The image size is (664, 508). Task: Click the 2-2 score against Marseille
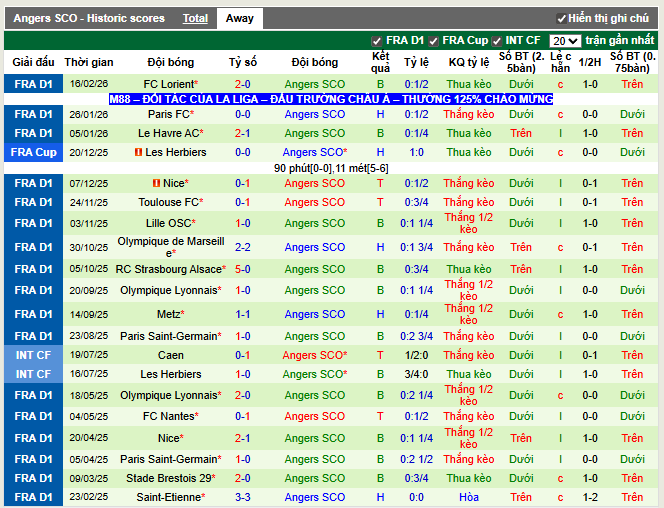pos(243,247)
